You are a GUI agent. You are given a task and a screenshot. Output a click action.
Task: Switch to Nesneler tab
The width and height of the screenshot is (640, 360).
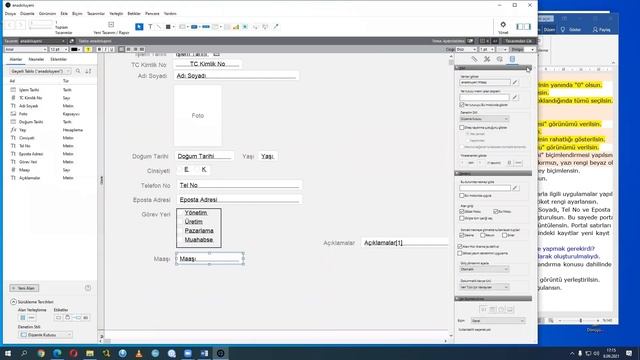coord(36,60)
